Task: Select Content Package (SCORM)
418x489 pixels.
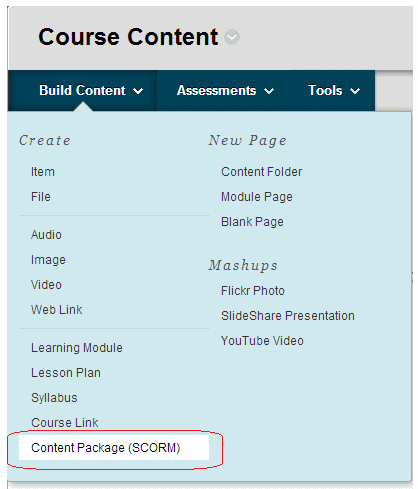Action: tap(114, 448)
